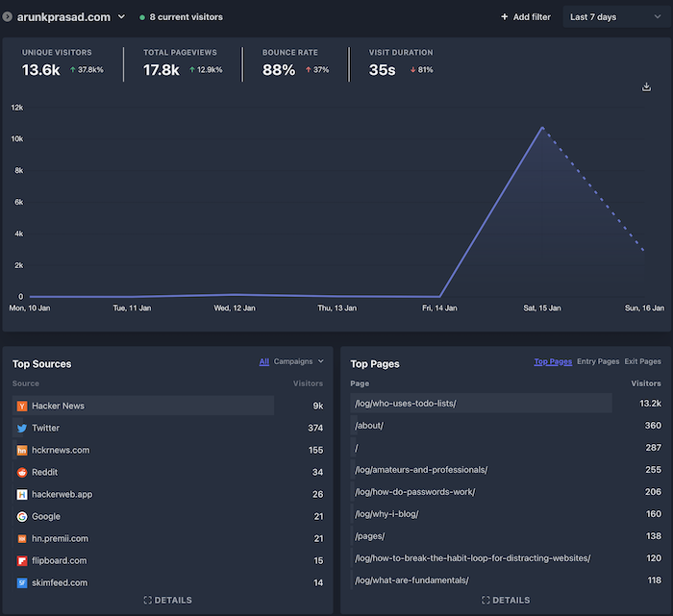Filter by the /about/ page

(x=368, y=426)
